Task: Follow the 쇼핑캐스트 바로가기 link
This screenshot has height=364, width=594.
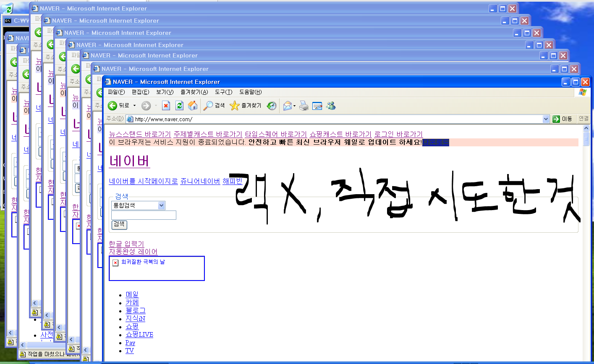Action: point(340,134)
